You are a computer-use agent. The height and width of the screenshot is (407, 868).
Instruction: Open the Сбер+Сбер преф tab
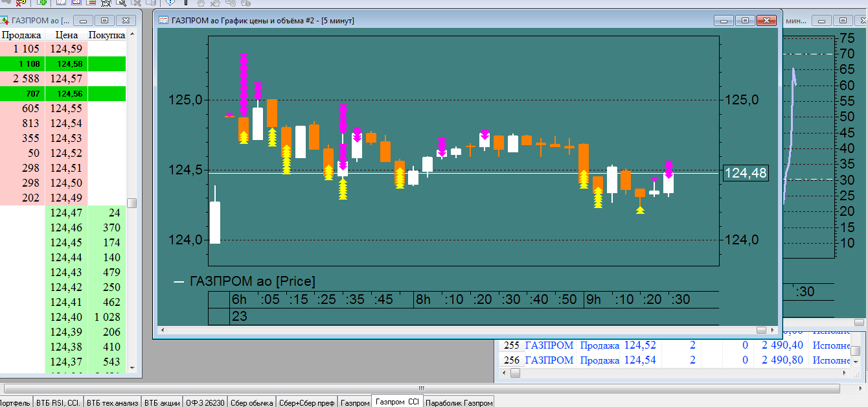point(307,402)
